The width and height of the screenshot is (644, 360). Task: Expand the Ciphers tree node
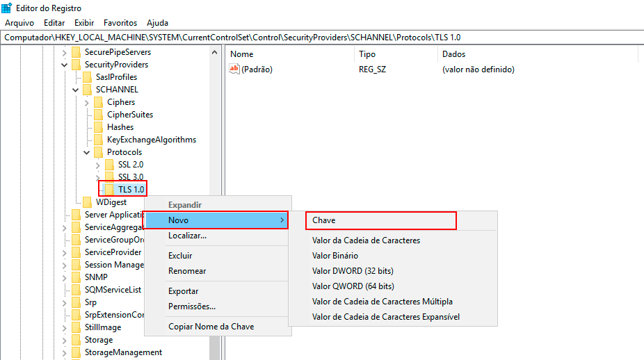coord(87,103)
